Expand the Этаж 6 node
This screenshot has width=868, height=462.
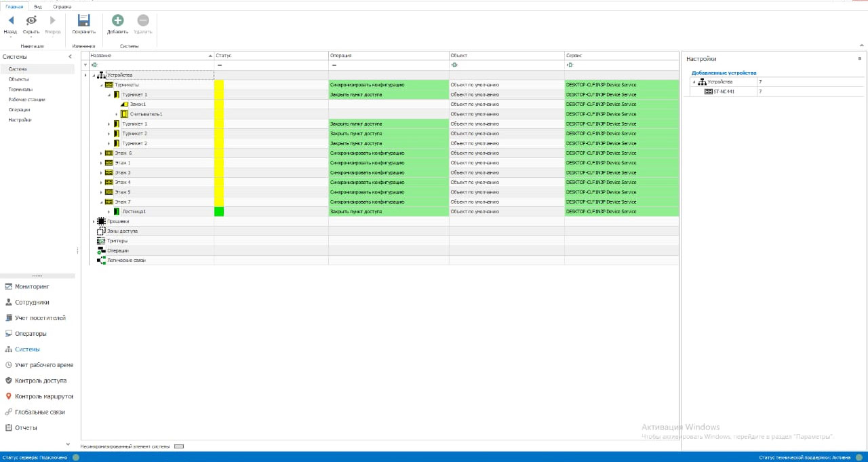click(x=101, y=153)
